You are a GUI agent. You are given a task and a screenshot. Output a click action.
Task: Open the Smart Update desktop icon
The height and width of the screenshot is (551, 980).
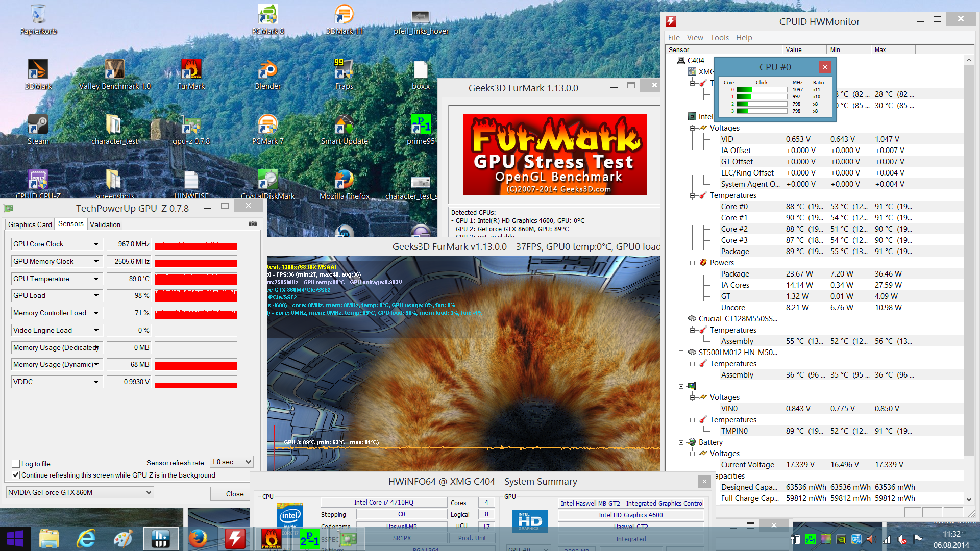(x=345, y=130)
